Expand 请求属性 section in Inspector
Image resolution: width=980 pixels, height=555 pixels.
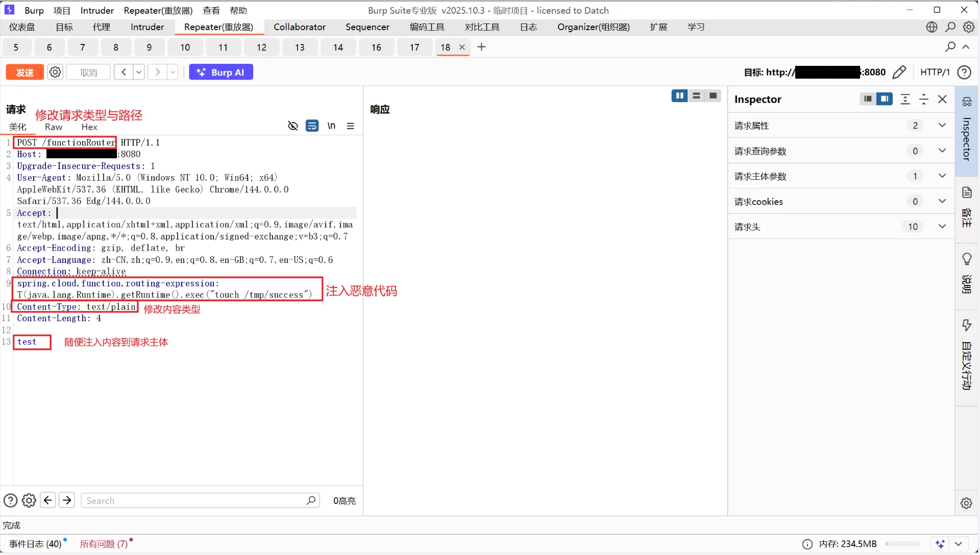(840, 126)
